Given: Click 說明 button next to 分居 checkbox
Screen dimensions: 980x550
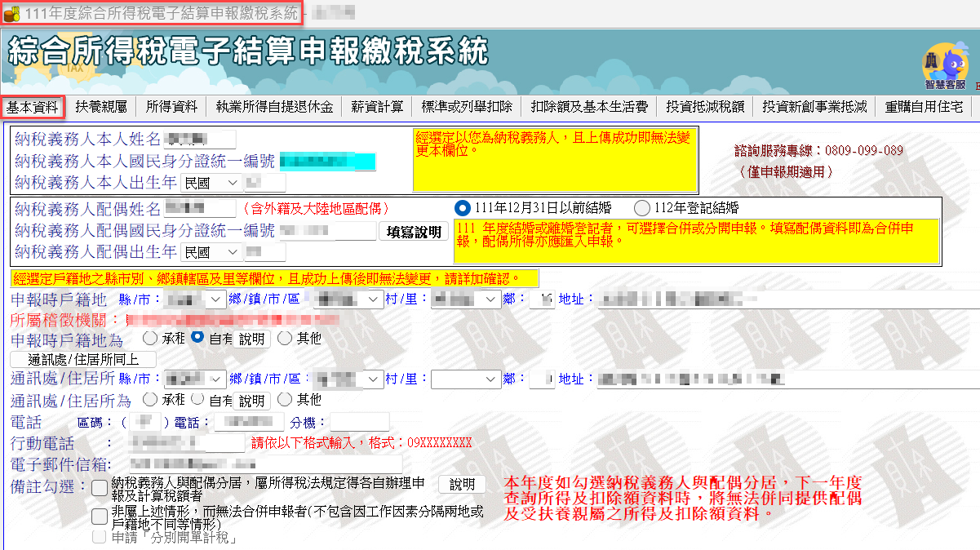Looking at the screenshot, I should click(x=463, y=485).
